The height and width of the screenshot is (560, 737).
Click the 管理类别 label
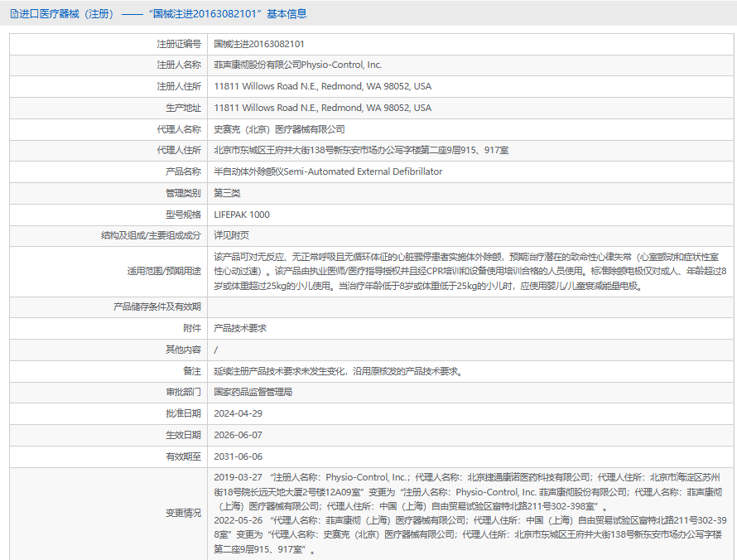click(183, 193)
